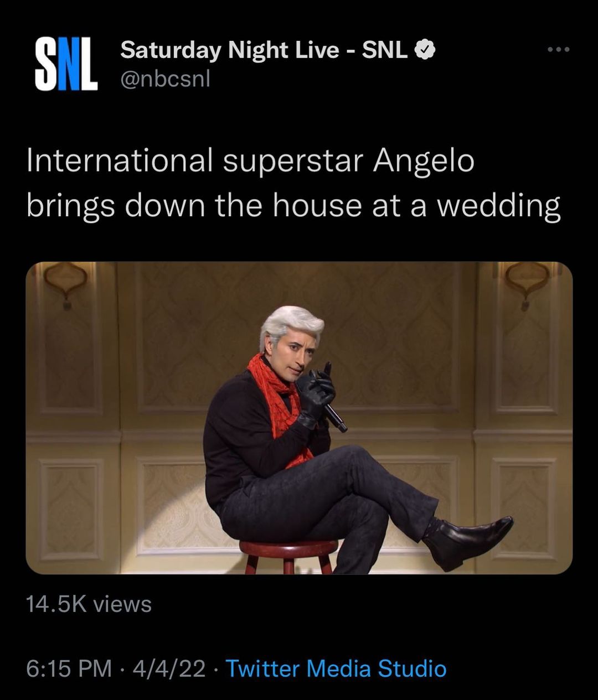Screen dimensions: 598x700
Task: Click the black leather boot in video
Action: point(468,542)
